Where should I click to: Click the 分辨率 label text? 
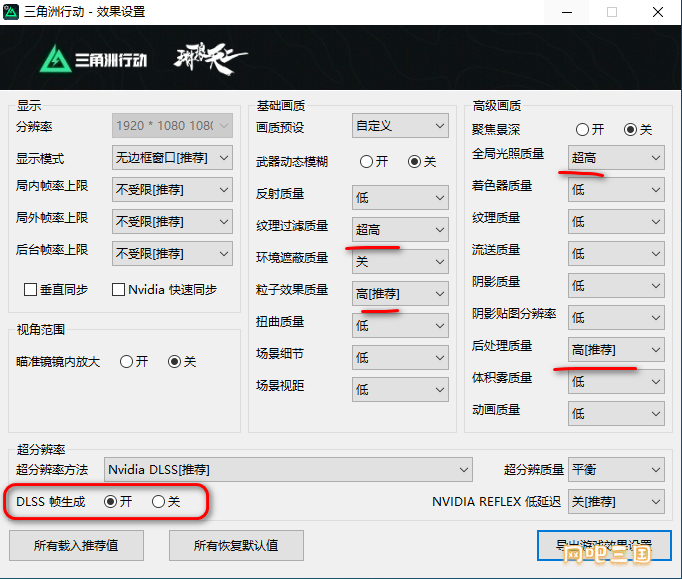(x=34, y=127)
